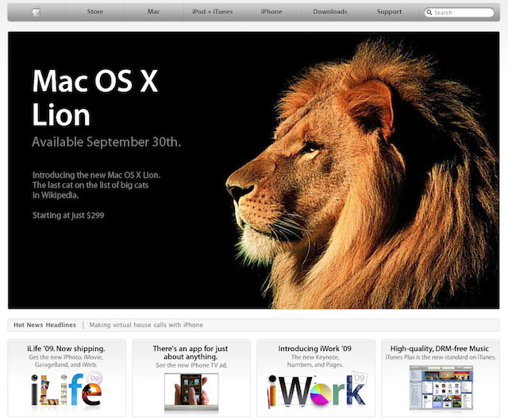This screenshot has height=420, width=508.
Task: Click the iTunes store window thumbnail
Action: click(x=441, y=388)
